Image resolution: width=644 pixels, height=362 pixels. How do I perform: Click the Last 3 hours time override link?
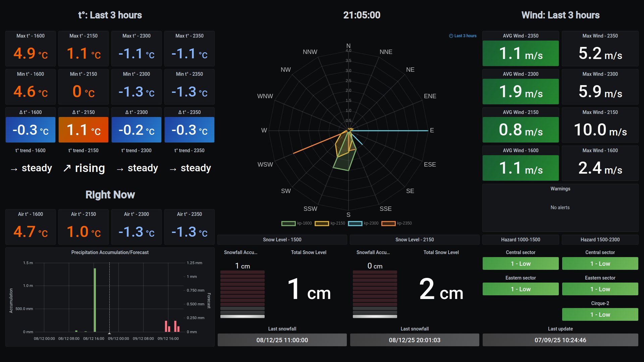(465, 36)
